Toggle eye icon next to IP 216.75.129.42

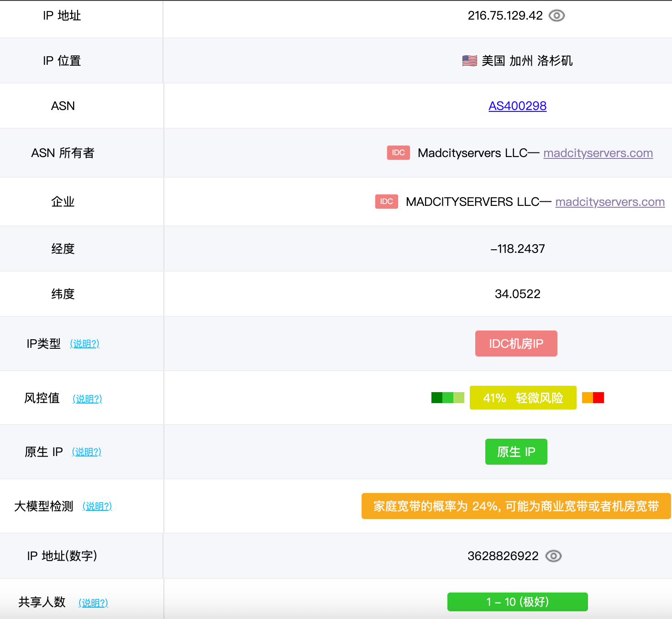coord(556,16)
